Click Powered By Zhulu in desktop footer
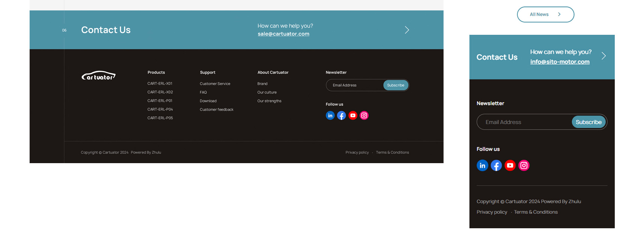644x232 pixels. coord(146,152)
